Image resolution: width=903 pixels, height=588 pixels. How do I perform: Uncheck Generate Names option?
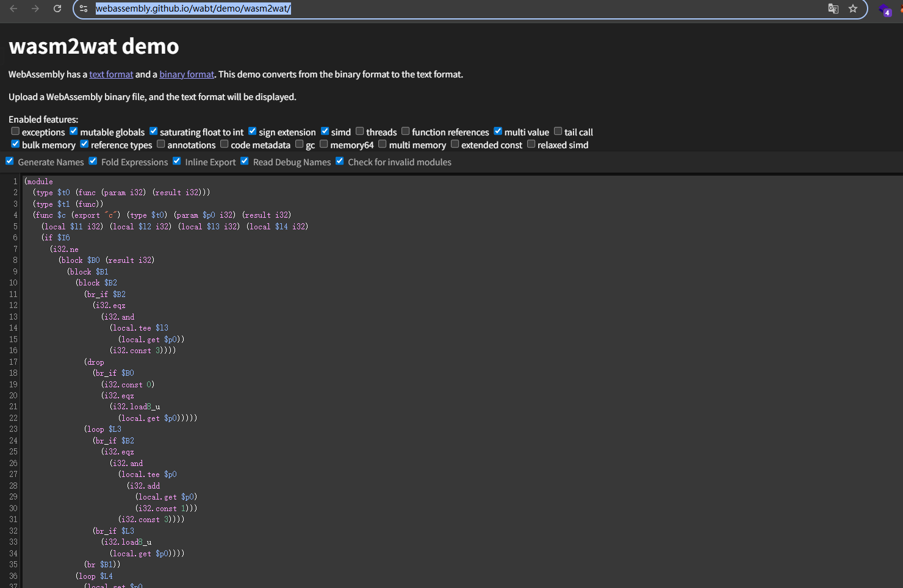point(10,161)
